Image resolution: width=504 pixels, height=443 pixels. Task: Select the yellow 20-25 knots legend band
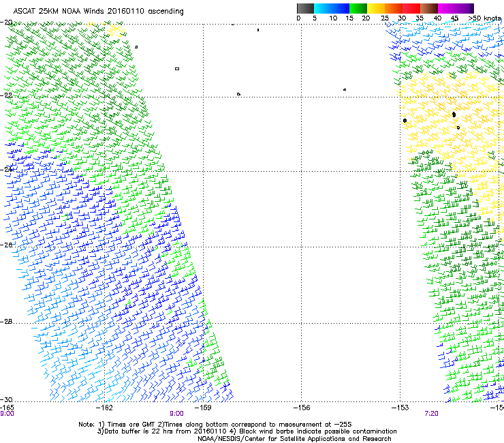[x=376, y=8]
